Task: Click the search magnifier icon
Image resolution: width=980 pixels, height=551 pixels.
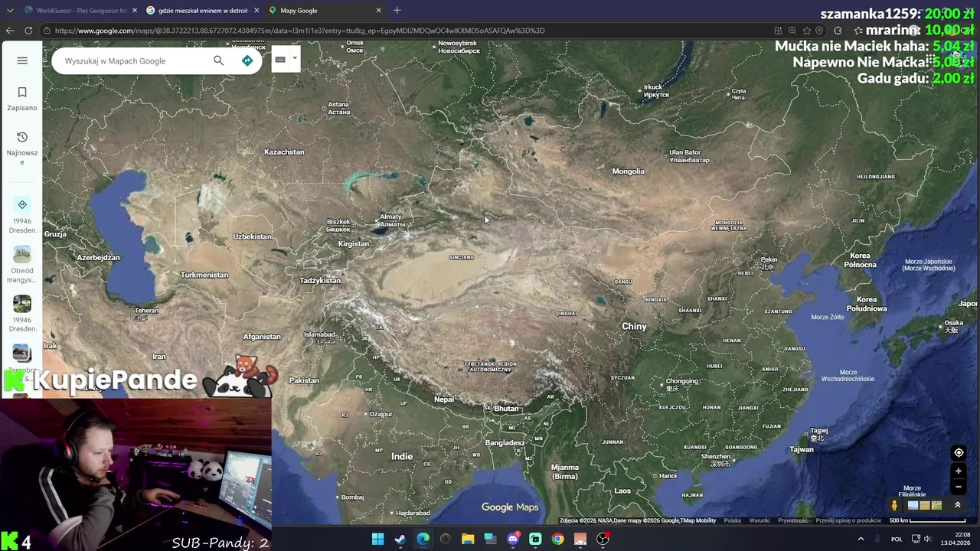Action: click(x=219, y=60)
